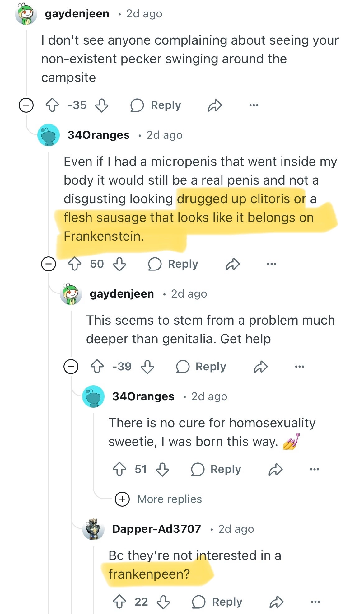Image resolution: width=364 pixels, height=614 pixels.
Task: Upvote 34Oranges' comment with 50 points
Action: [x=75, y=264]
